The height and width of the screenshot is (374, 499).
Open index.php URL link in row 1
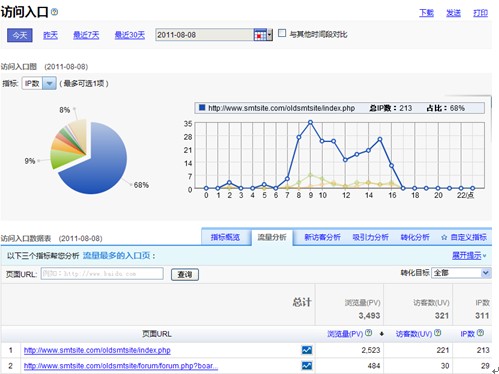[x=97, y=350]
